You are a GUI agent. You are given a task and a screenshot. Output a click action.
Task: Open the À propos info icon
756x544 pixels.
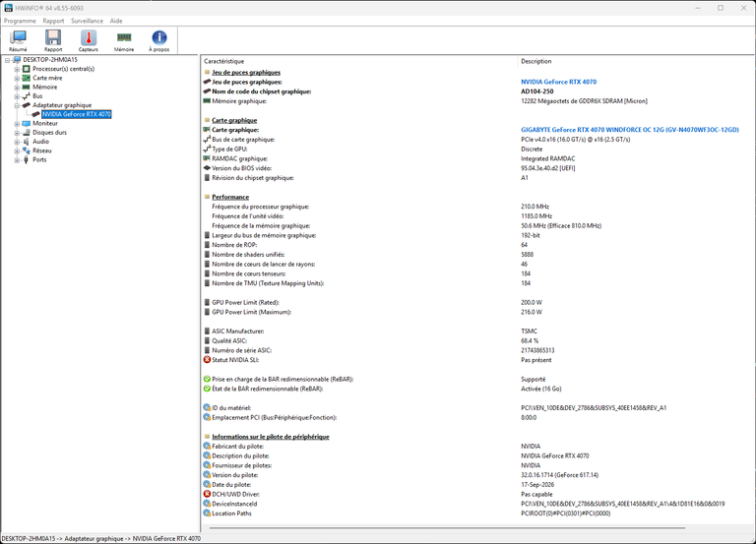pos(159,37)
